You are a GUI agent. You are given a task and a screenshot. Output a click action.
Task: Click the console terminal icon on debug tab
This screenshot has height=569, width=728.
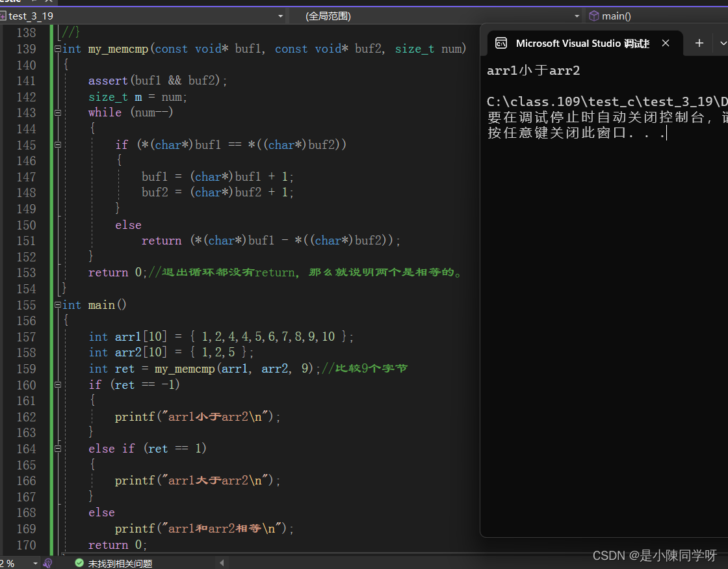tap(500, 44)
